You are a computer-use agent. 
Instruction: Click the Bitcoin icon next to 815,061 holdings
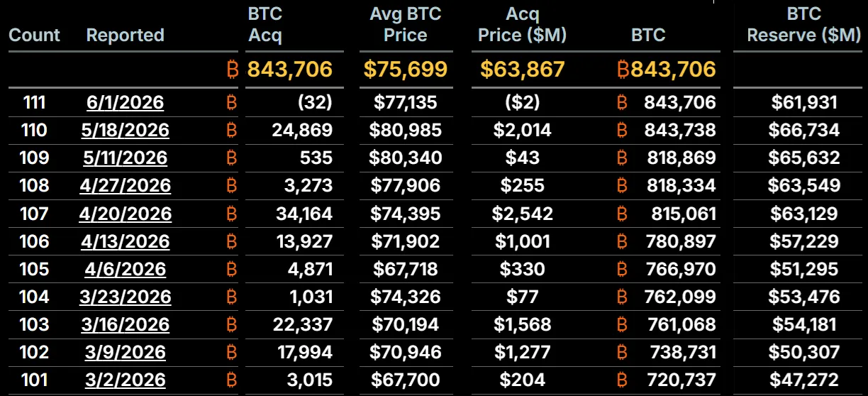coord(623,213)
